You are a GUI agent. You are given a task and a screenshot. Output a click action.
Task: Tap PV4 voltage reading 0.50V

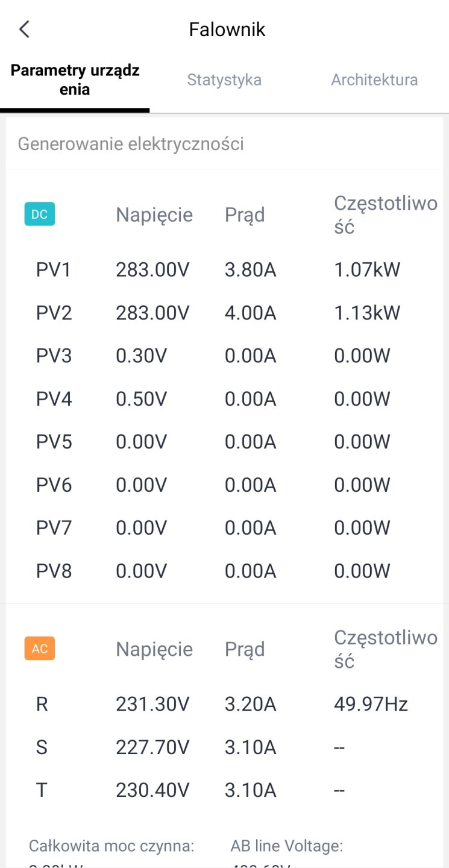click(141, 399)
